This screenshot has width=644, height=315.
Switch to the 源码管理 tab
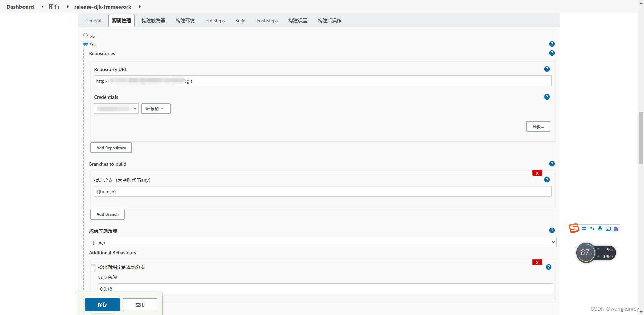point(122,21)
